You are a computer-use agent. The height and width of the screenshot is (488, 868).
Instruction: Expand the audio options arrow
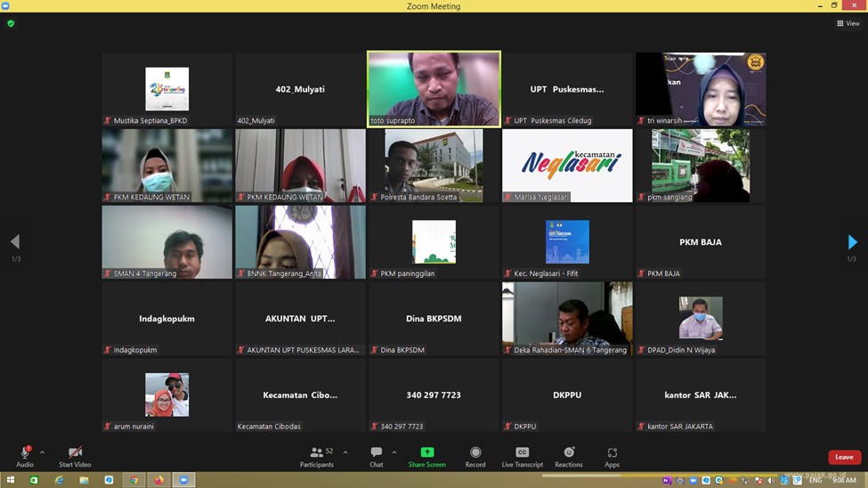tap(42, 452)
